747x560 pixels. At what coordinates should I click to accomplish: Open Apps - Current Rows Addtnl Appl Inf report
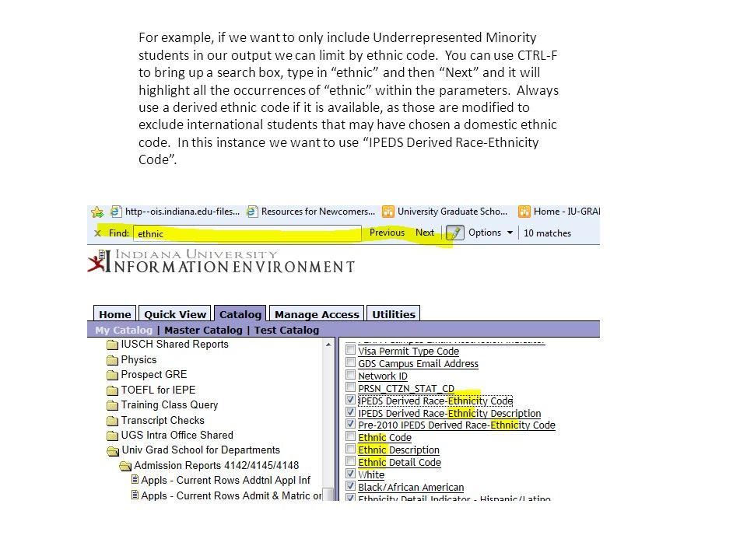[220, 480]
